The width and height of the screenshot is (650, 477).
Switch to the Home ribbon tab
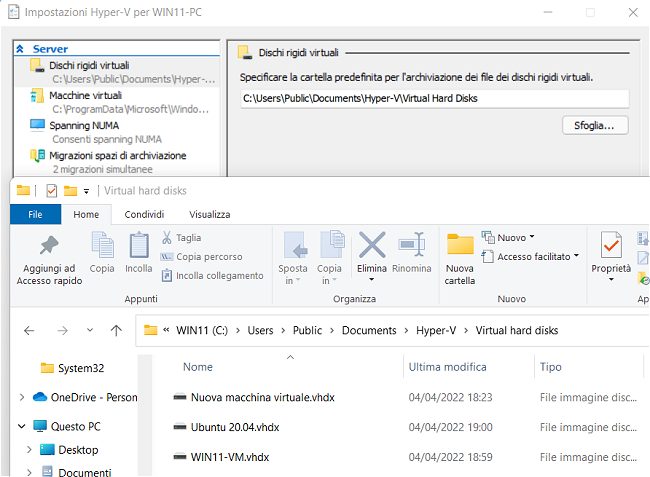coord(86,214)
